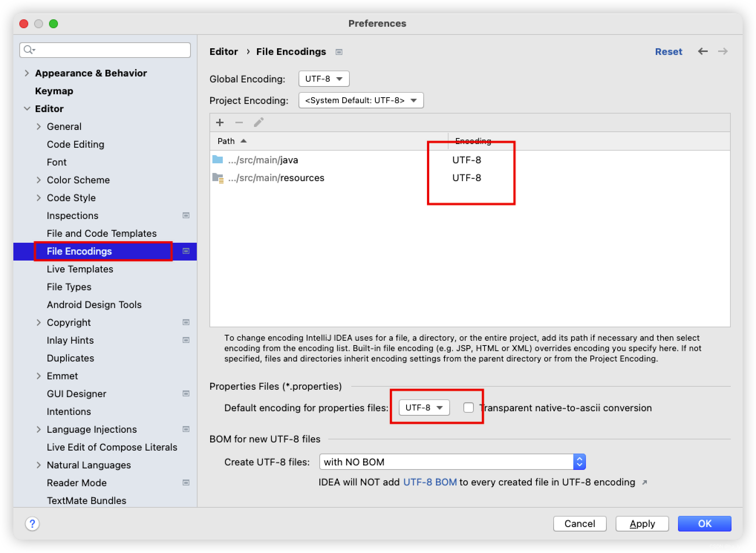Click the edit pencil icon
This screenshot has width=756, height=553.
[x=259, y=122]
